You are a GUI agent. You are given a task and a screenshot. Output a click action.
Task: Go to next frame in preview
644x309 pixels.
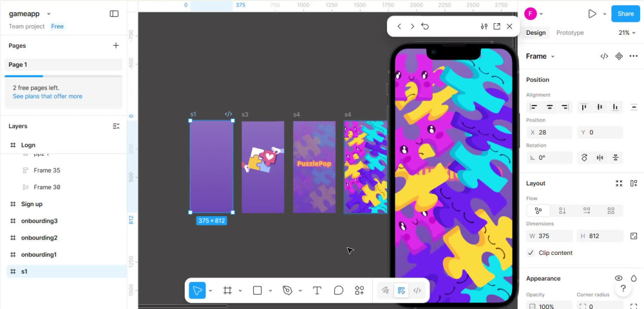click(x=412, y=26)
